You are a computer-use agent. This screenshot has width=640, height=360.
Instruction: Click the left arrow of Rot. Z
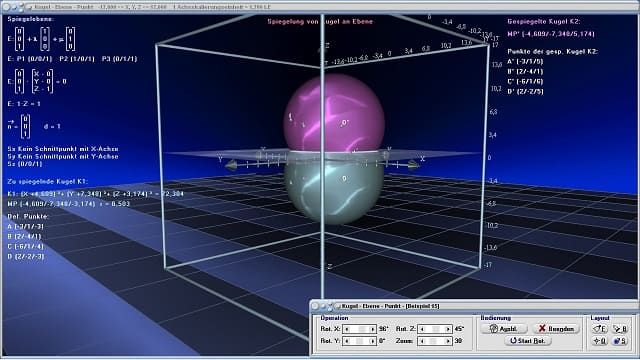[x=422, y=329]
